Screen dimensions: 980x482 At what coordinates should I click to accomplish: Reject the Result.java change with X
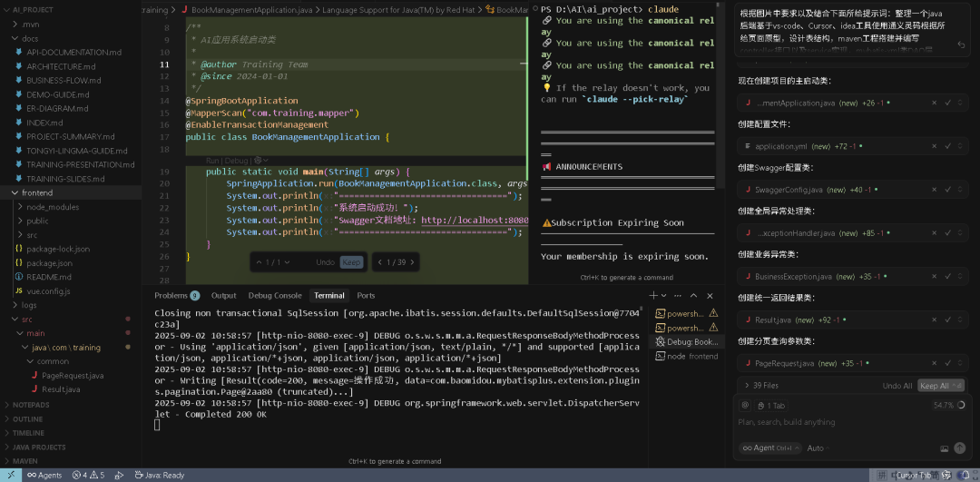tap(935, 320)
